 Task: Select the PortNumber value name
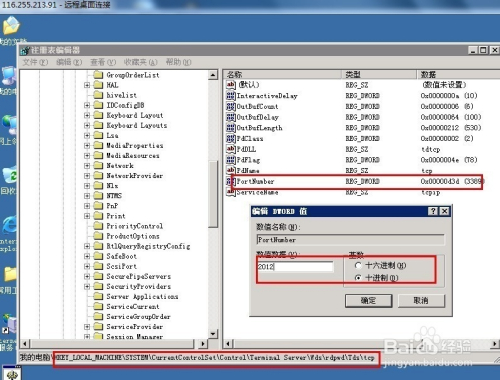(x=255, y=181)
